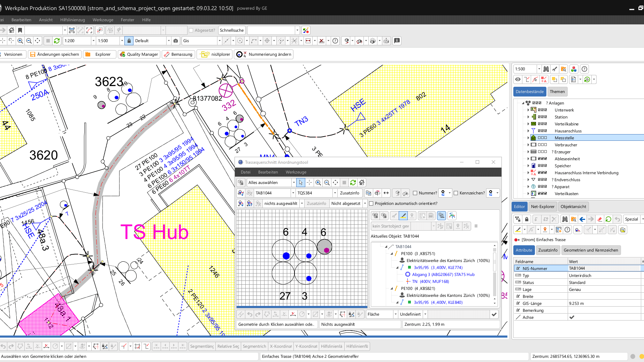This screenshot has height=362, width=644.
Task: Toggle first checkbox of Ableseeinheit row
Action: [x=539, y=159]
